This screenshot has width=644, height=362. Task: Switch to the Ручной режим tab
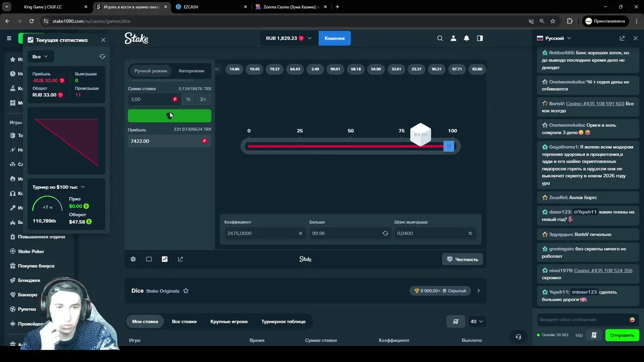click(150, 71)
